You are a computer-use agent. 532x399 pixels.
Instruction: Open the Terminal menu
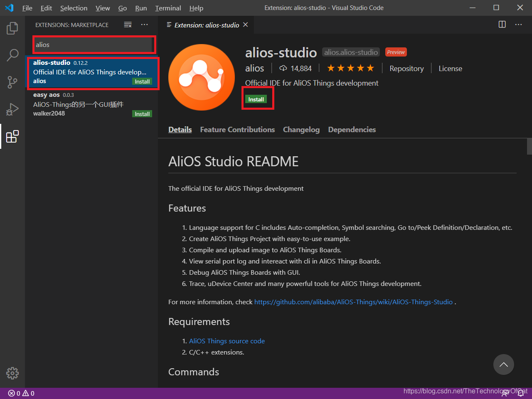168,8
